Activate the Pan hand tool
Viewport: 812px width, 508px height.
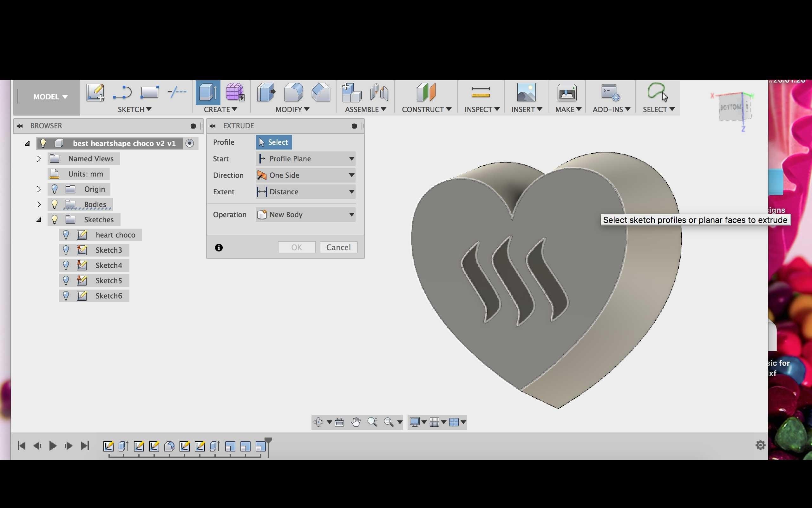[356, 422]
